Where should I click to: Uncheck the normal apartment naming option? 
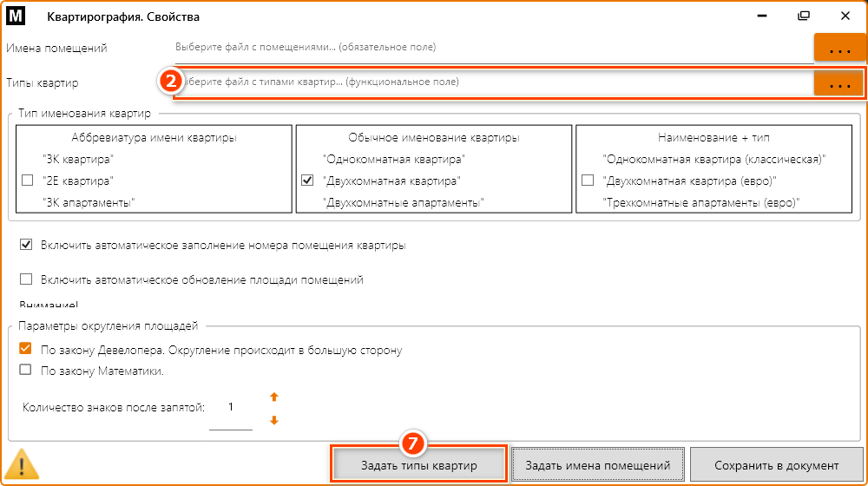(x=306, y=181)
